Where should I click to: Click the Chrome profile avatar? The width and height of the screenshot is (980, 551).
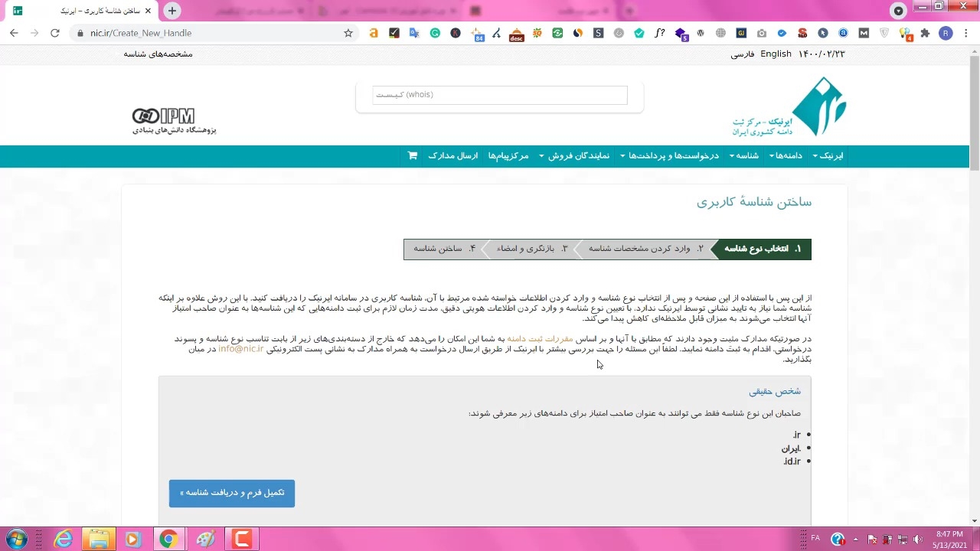coord(946,33)
